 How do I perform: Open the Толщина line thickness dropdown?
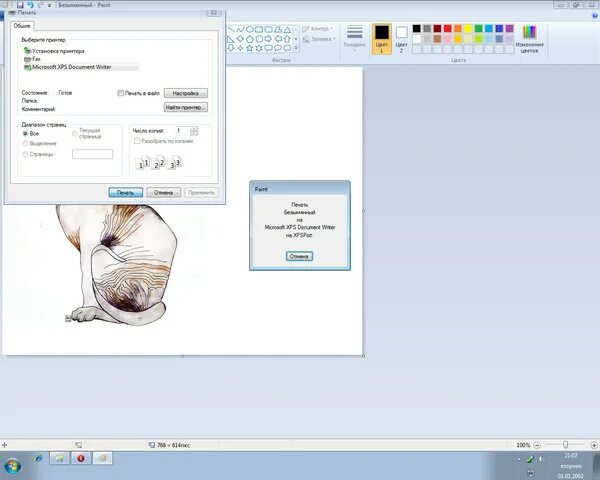[354, 38]
